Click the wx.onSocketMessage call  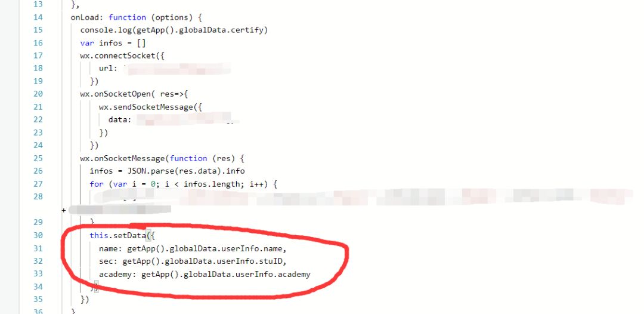(x=122, y=158)
